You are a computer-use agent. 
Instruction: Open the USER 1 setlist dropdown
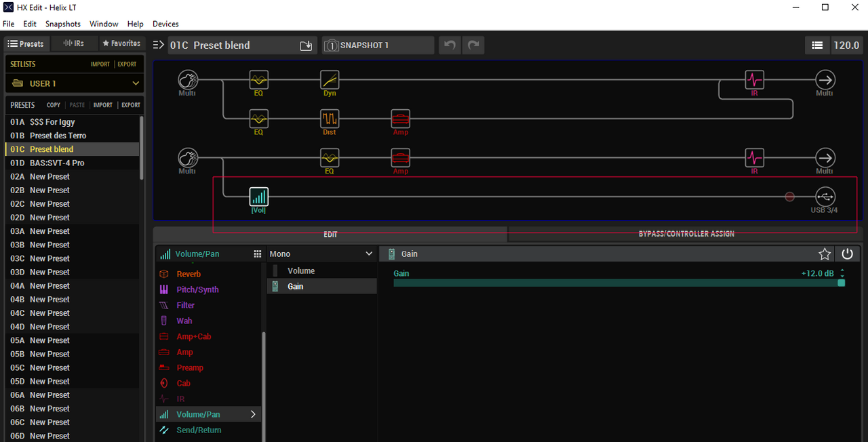click(75, 83)
